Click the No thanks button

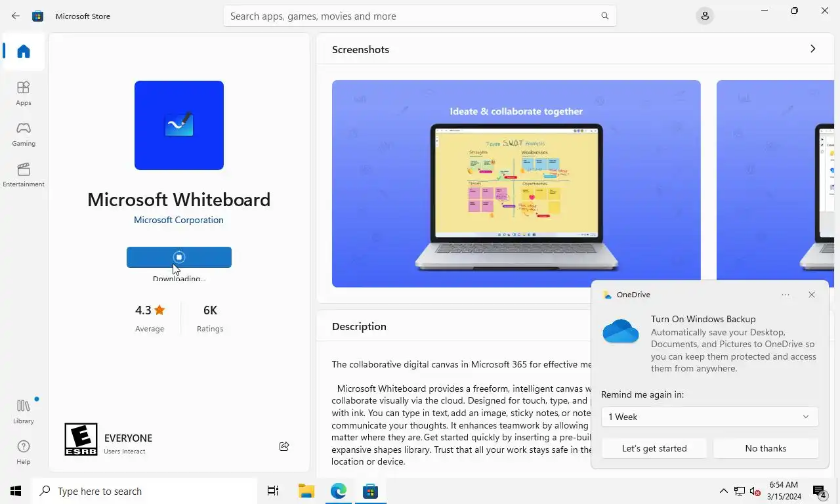[x=766, y=448]
